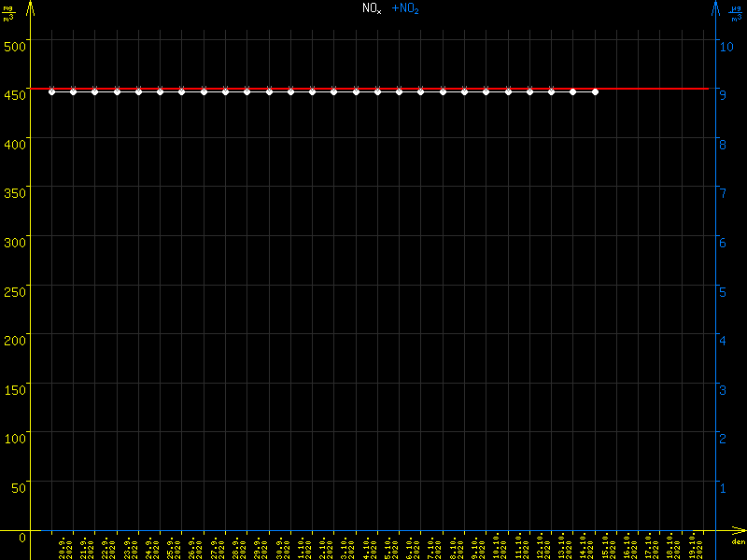Click the blue right axis unit label
747x560 pixels.
(736, 12)
